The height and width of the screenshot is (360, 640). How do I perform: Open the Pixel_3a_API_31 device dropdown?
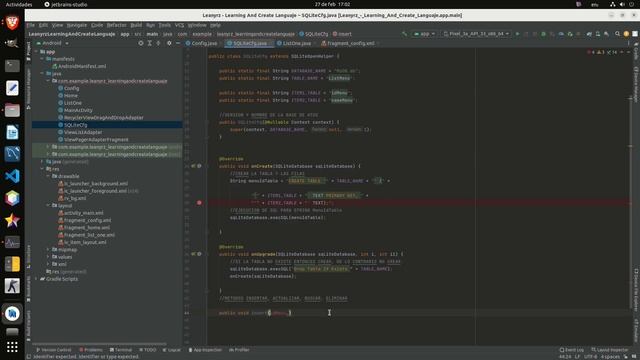[476, 34]
